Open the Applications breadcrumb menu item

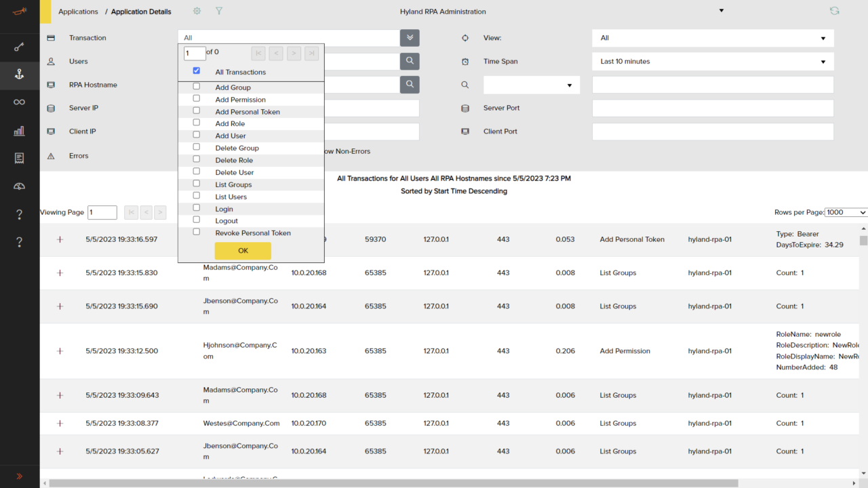(x=78, y=11)
